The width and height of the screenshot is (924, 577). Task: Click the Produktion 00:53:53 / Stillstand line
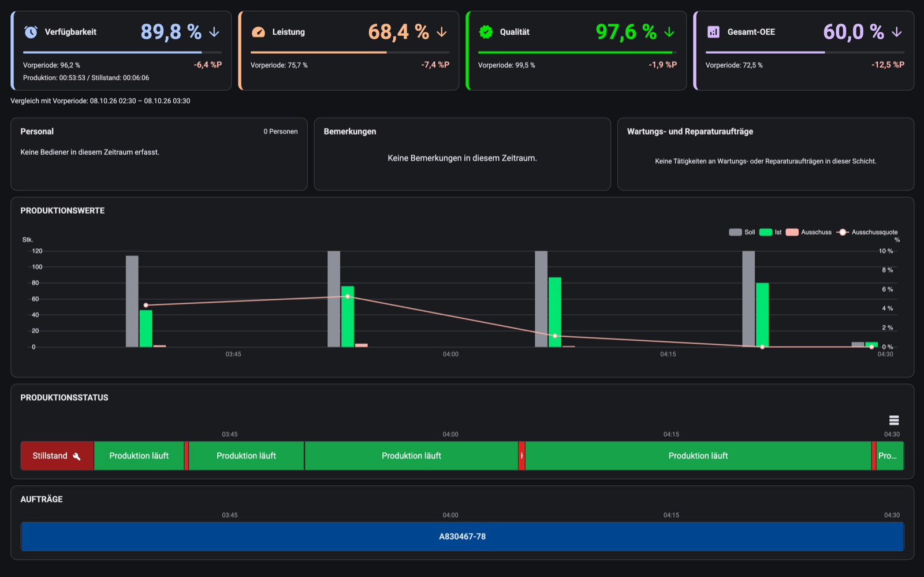(x=86, y=78)
